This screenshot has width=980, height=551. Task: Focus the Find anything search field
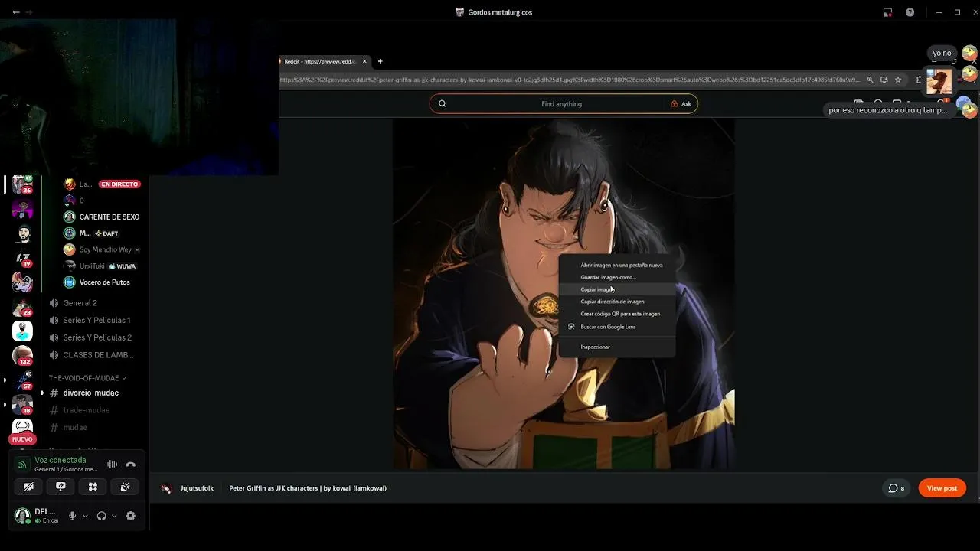pyautogui.click(x=561, y=104)
